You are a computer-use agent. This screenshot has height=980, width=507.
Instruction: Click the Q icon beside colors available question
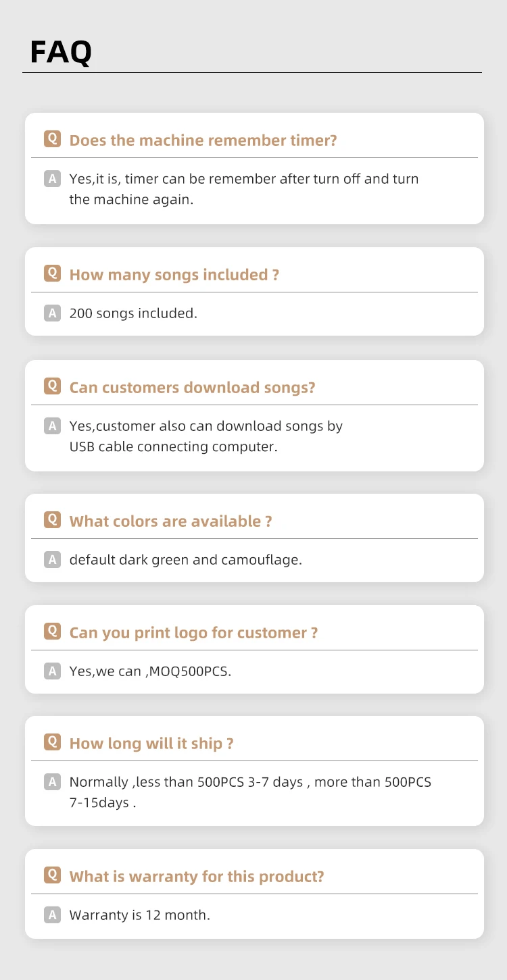pyautogui.click(x=52, y=520)
